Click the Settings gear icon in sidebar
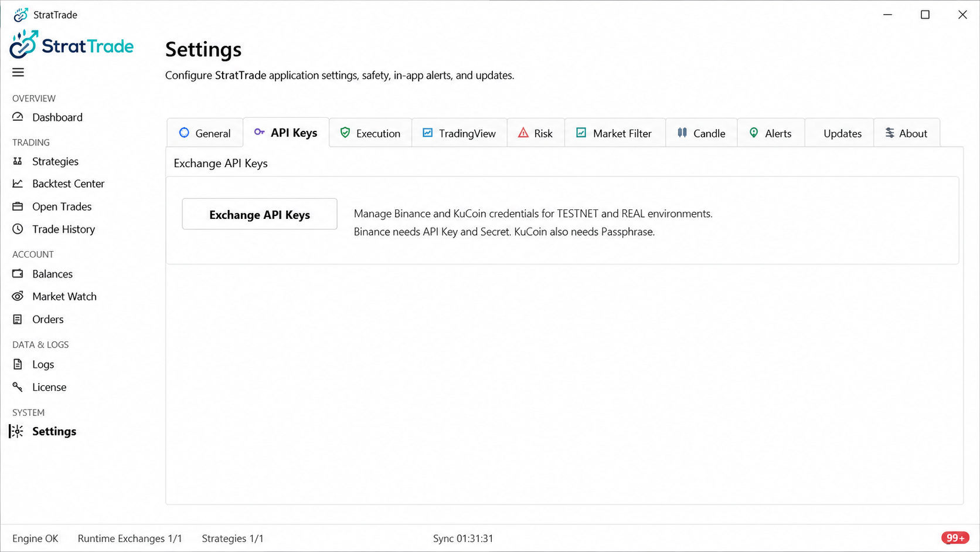This screenshot has height=552, width=980. pos(16,431)
